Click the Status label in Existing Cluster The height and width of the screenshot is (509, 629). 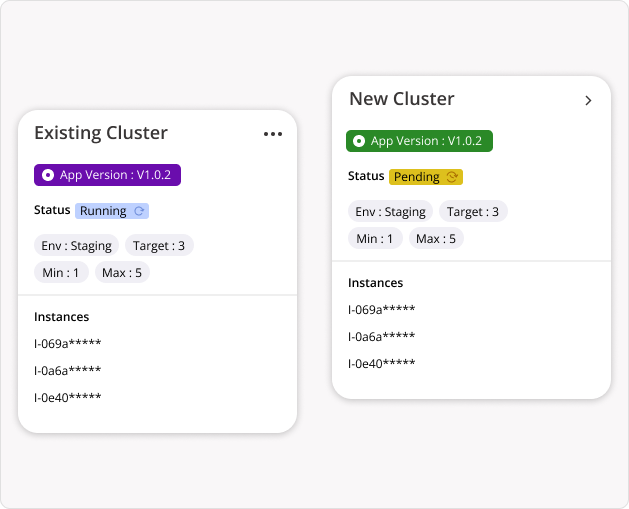tap(52, 210)
